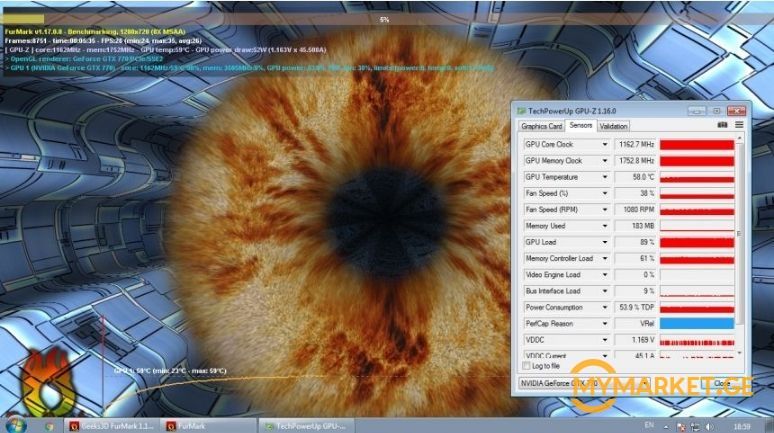Open the Windows Start button

pos(15,425)
